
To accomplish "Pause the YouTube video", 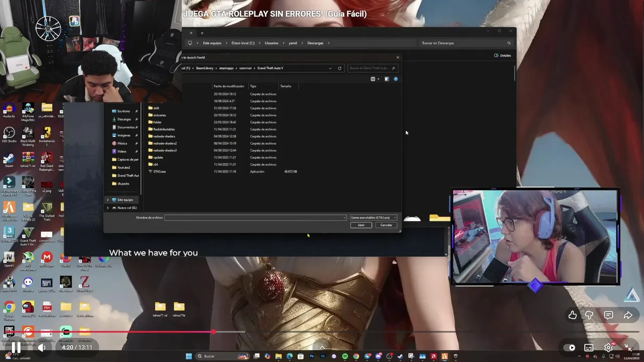I will click(16, 347).
